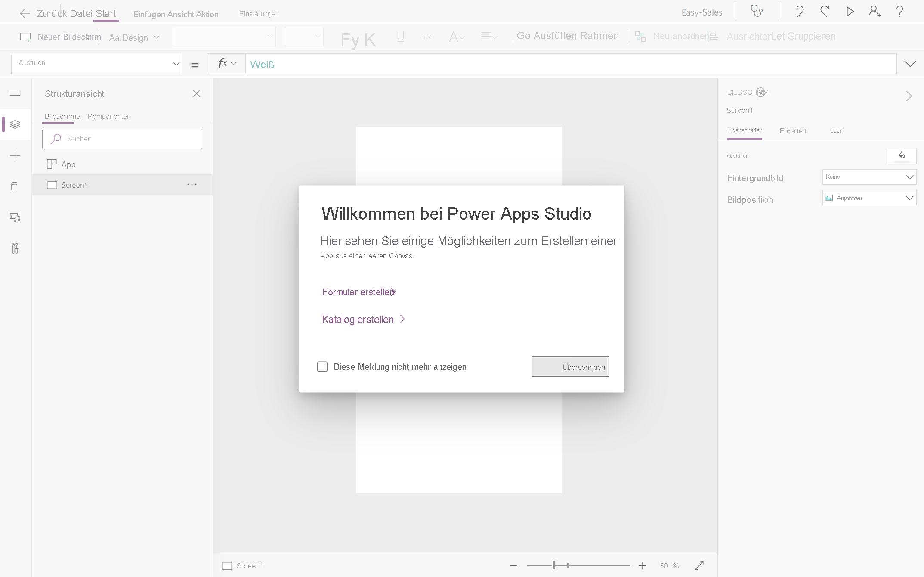Switch to the Bildschirme tab
Viewport: 924px width, 577px height.
(62, 116)
